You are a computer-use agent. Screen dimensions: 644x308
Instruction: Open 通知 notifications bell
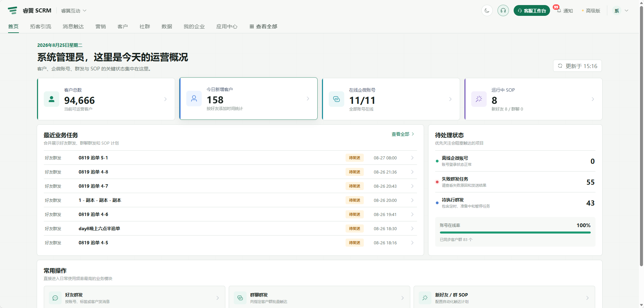(x=565, y=11)
